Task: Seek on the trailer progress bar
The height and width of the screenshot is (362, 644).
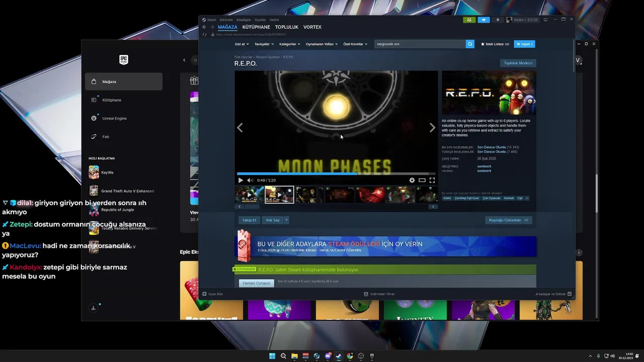Action: pos(336,174)
